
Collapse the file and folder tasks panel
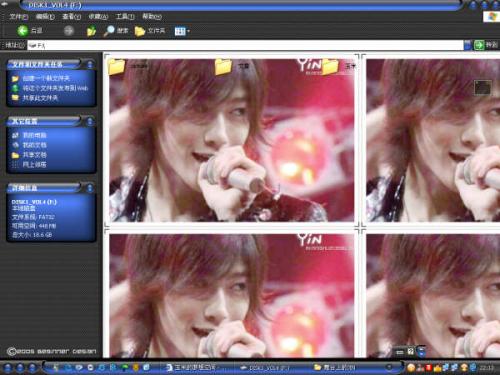click(x=90, y=64)
